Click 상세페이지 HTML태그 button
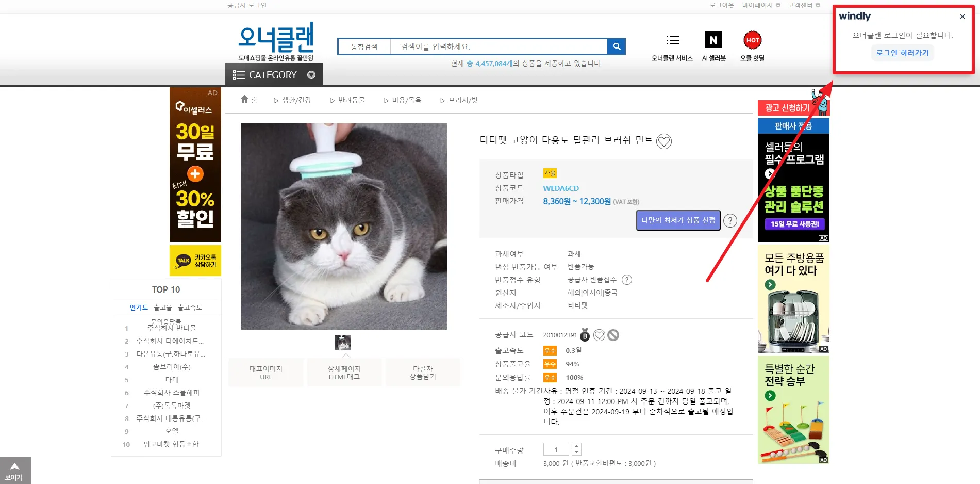This screenshot has height=484, width=980. point(344,373)
